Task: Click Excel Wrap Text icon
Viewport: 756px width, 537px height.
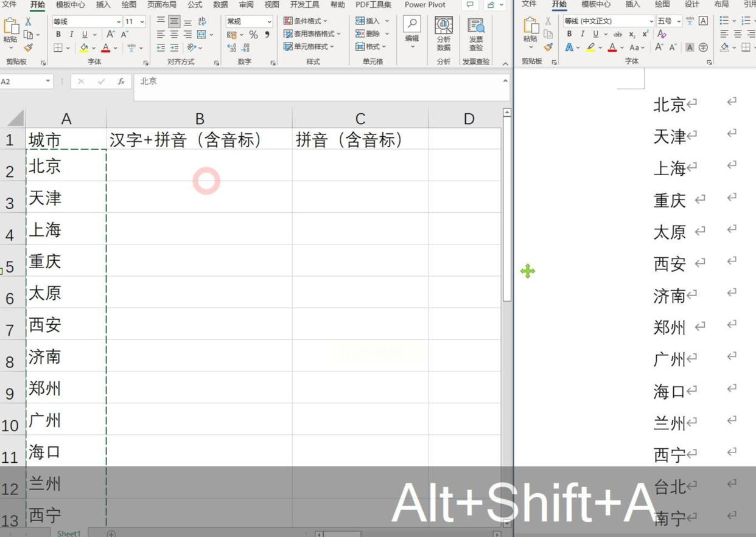Action: point(202,21)
